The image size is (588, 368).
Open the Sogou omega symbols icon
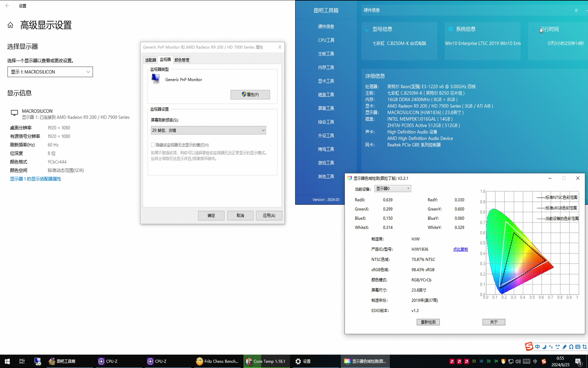coord(571,347)
